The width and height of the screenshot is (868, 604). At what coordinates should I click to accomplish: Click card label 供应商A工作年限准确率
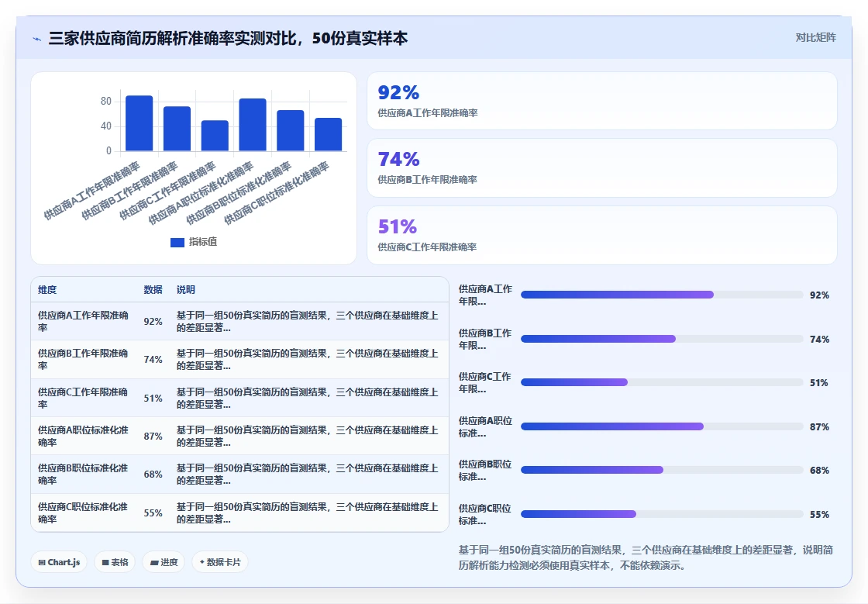click(x=427, y=113)
